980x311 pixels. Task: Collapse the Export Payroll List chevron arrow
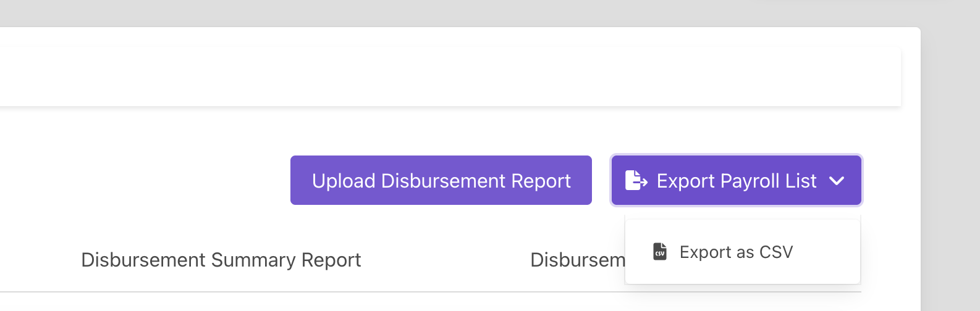tap(837, 181)
